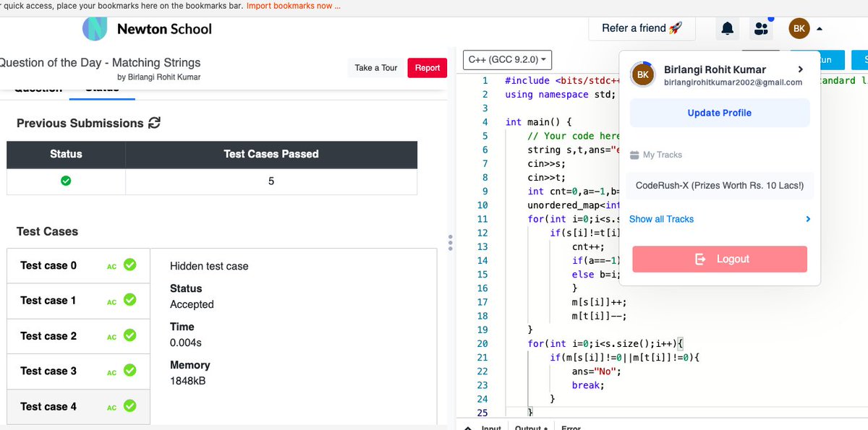Click code line number 20
868x430 pixels.
pyautogui.click(x=482, y=343)
